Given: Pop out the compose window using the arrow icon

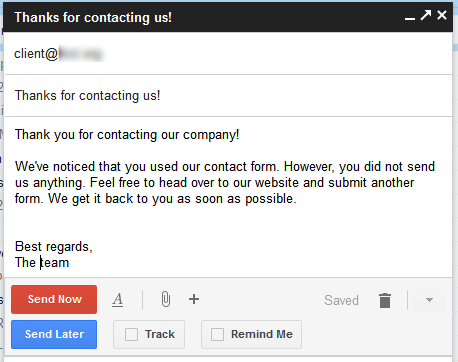Looking at the screenshot, I should pyautogui.click(x=426, y=15).
